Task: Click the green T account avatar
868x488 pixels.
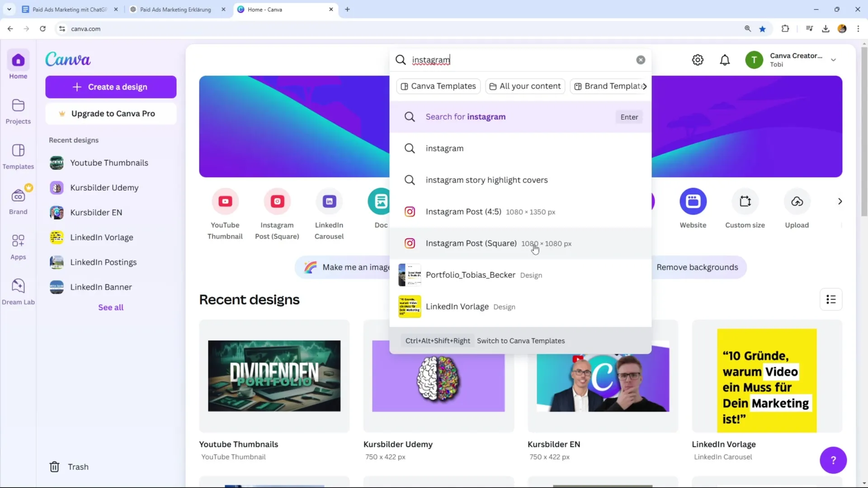Action: tap(754, 60)
